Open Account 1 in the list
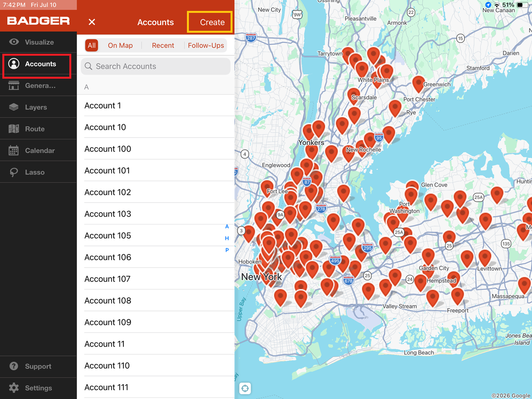Image resolution: width=532 pixels, height=399 pixels. (156, 106)
